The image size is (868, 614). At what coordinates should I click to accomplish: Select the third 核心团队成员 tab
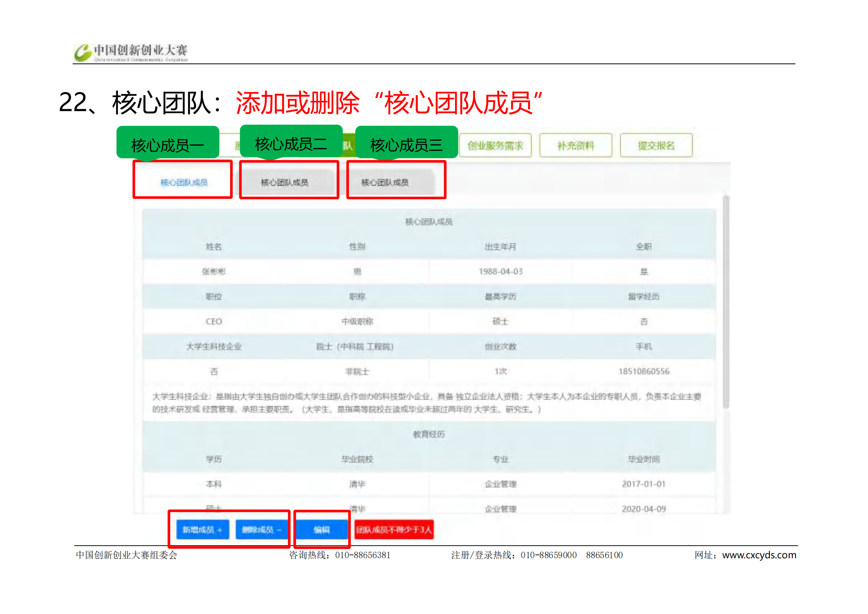pos(385,182)
